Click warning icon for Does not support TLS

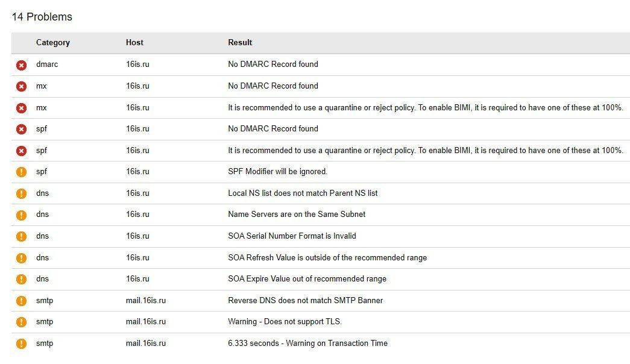pos(21,322)
